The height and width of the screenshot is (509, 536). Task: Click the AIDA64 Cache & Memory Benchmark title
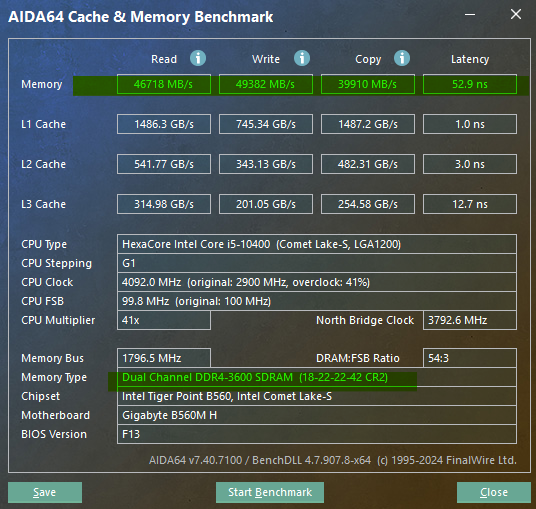[x=140, y=17]
